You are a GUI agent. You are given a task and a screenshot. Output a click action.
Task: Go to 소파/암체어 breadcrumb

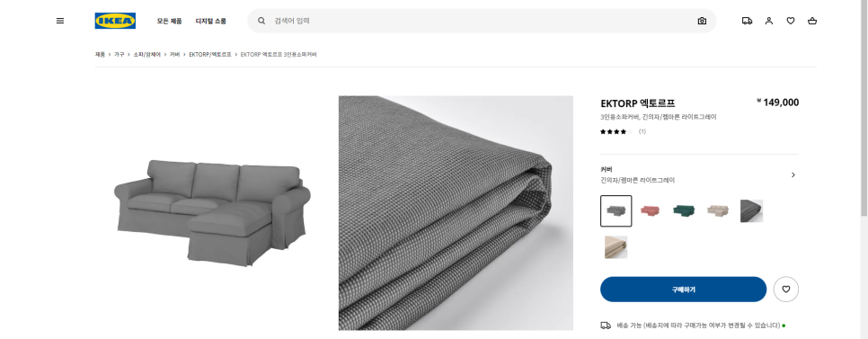147,55
